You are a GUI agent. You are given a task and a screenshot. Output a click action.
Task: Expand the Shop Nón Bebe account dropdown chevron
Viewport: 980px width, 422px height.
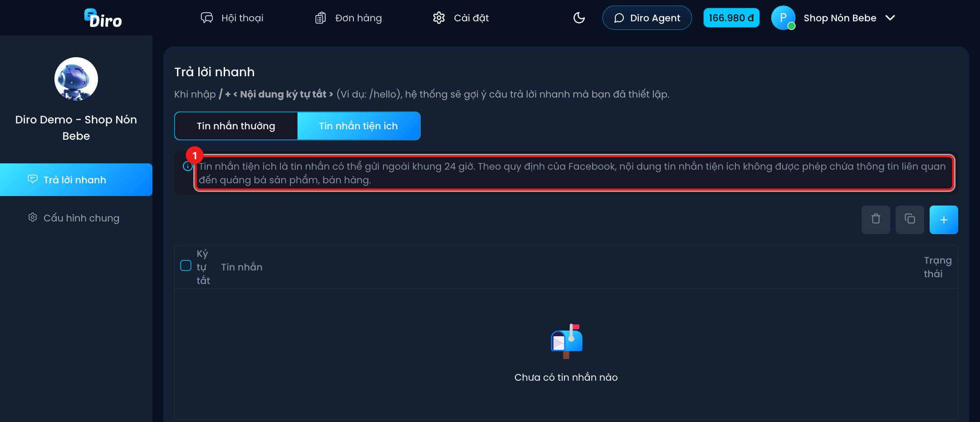(890, 18)
